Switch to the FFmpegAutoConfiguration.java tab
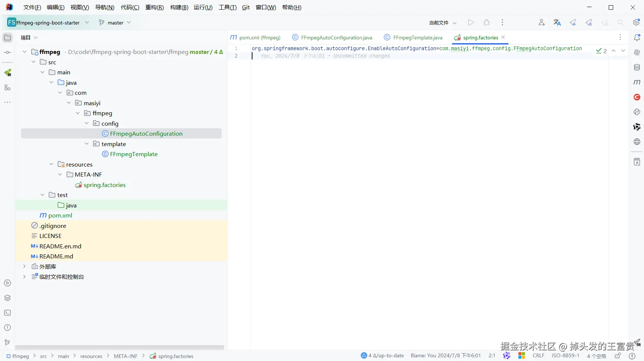This screenshot has height=361, width=644. click(x=332, y=38)
